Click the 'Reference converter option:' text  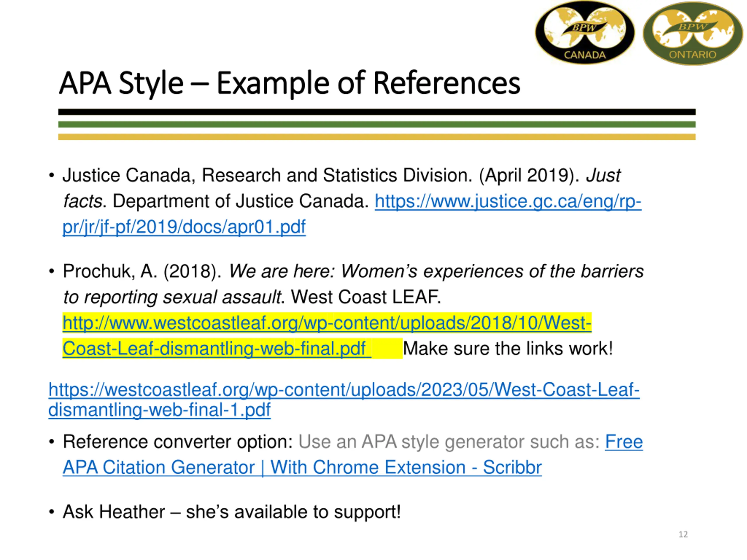pyautogui.click(x=178, y=442)
